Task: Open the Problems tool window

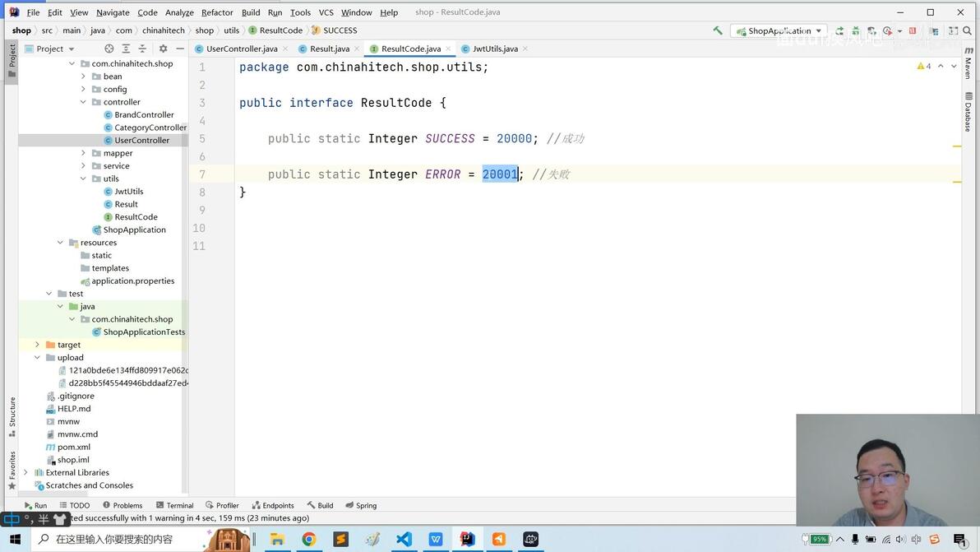Action: point(122,505)
